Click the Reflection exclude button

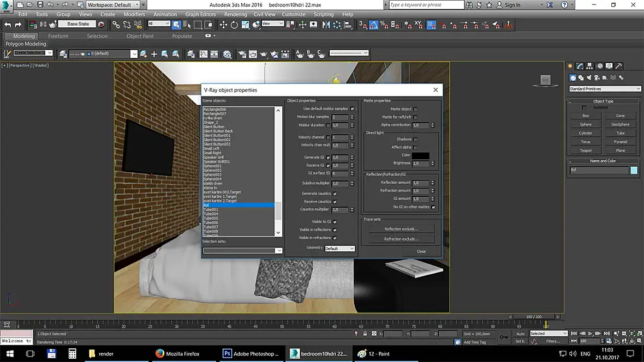[x=401, y=229]
